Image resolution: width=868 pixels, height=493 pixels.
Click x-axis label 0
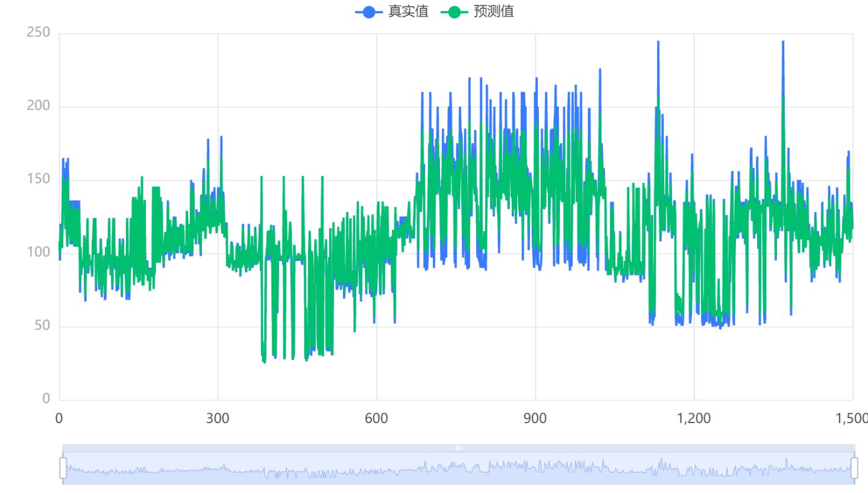tap(59, 418)
